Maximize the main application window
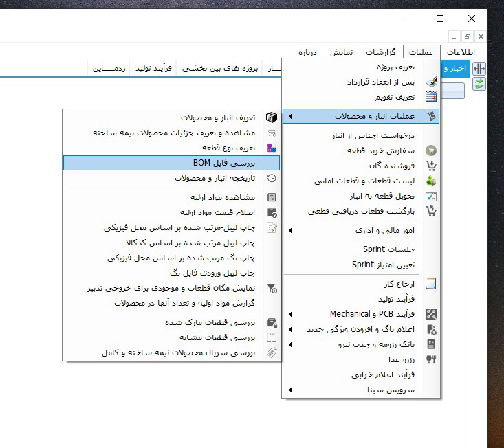The width and height of the screenshot is (504, 448). coord(440,19)
